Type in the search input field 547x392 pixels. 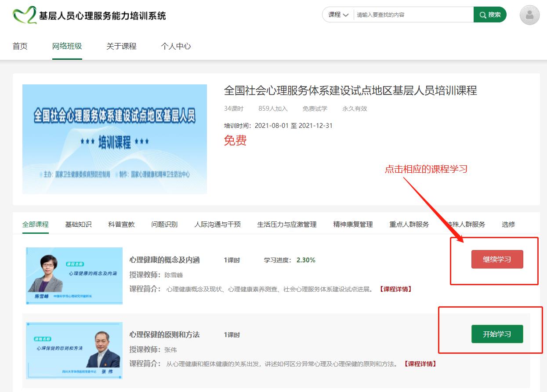pos(413,15)
